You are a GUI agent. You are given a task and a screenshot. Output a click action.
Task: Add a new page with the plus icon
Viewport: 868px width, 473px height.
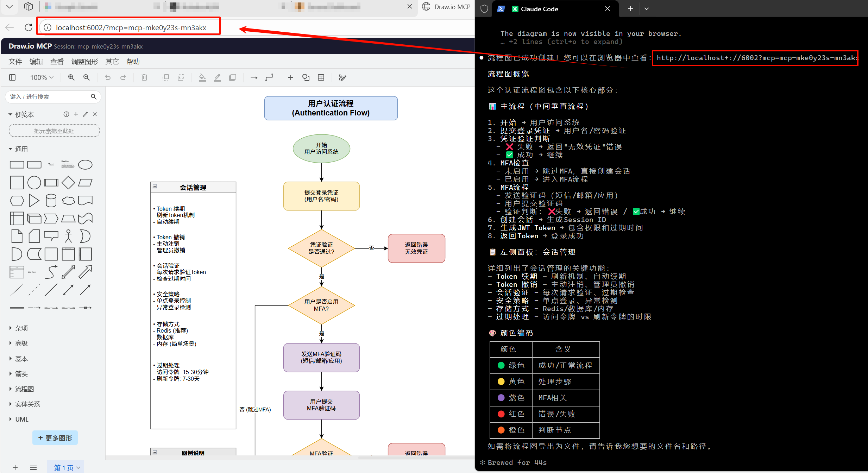(x=15, y=468)
